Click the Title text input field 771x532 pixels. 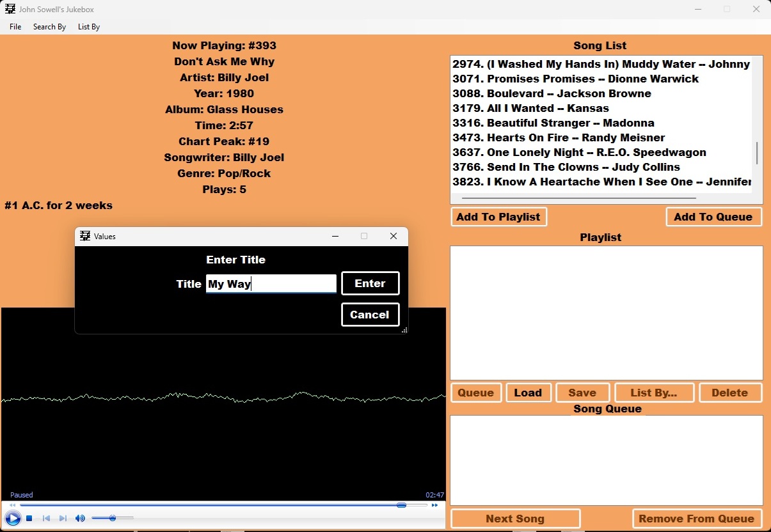click(271, 284)
